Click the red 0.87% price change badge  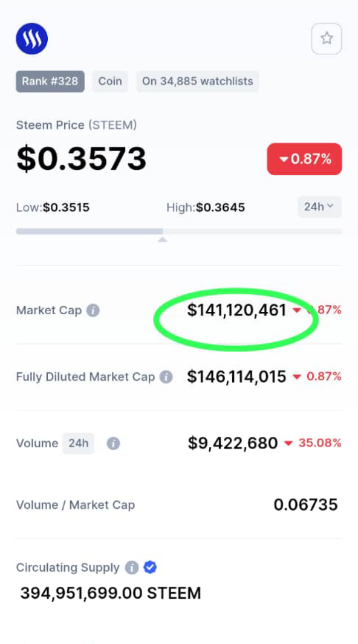point(304,159)
